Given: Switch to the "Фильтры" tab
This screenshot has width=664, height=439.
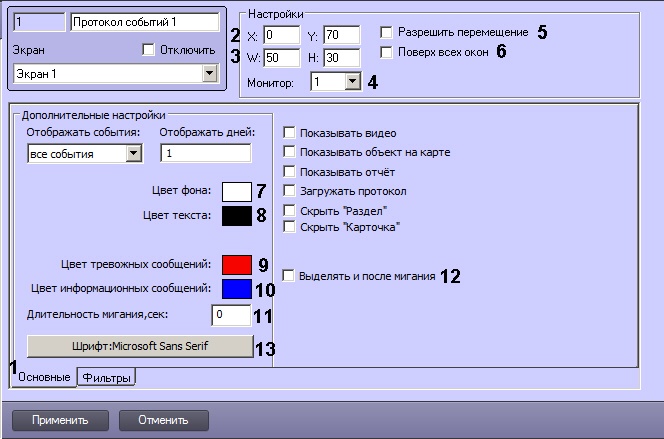Looking at the screenshot, I should click(x=107, y=377).
